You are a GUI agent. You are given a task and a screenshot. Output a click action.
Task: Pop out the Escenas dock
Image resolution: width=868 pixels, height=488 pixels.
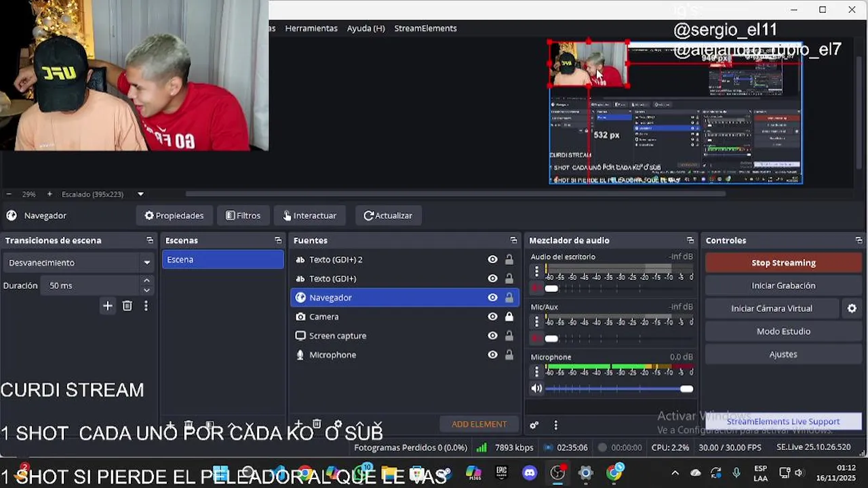click(278, 241)
